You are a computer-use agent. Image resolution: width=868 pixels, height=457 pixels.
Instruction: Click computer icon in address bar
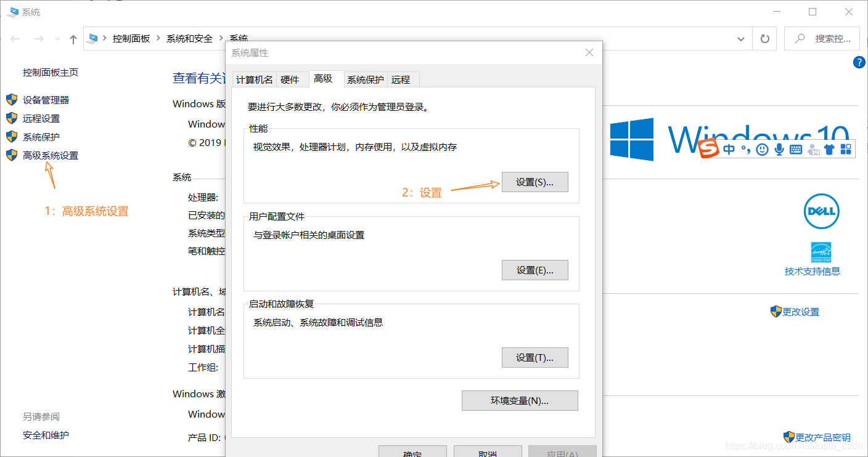(x=94, y=38)
